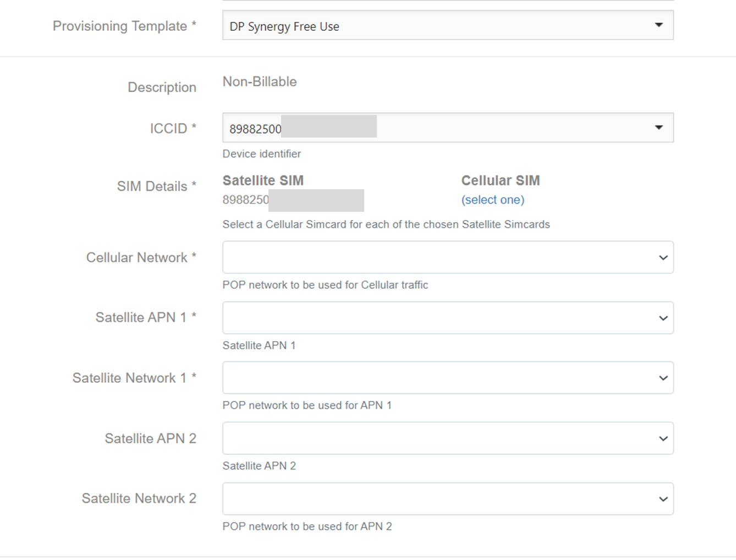
Task: Click the Satellite SIM column heading
Action: (263, 180)
